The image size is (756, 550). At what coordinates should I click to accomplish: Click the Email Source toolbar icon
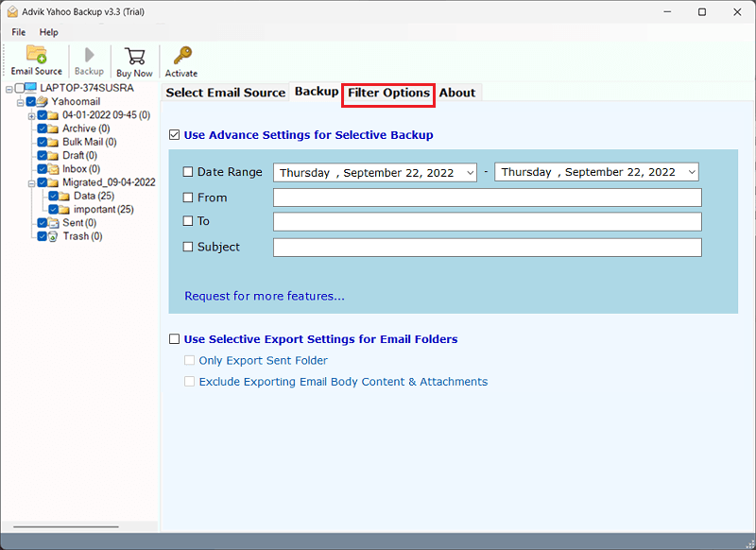(36, 55)
